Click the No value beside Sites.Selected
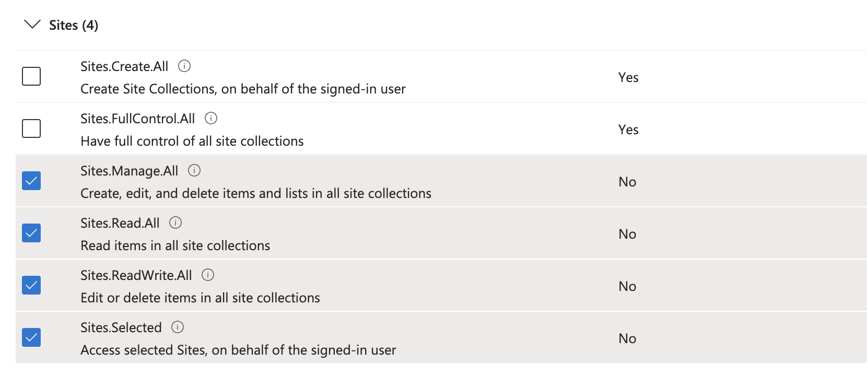 point(628,338)
